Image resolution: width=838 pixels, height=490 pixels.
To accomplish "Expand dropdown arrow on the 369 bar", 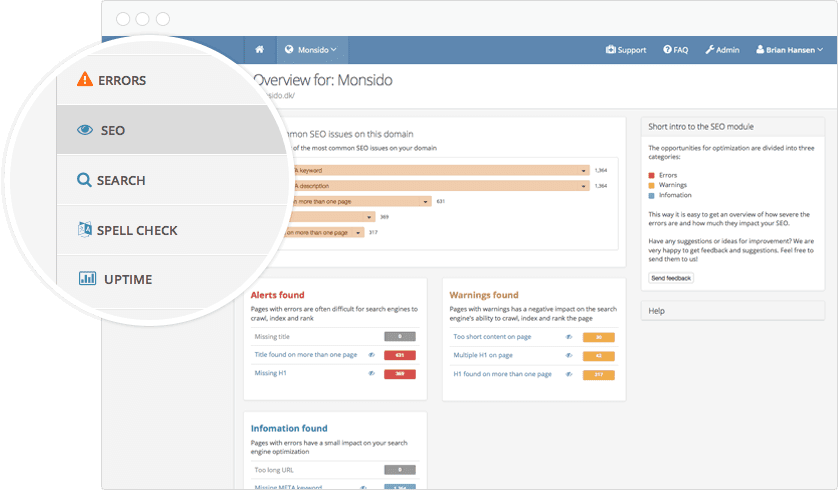I will (x=369, y=217).
